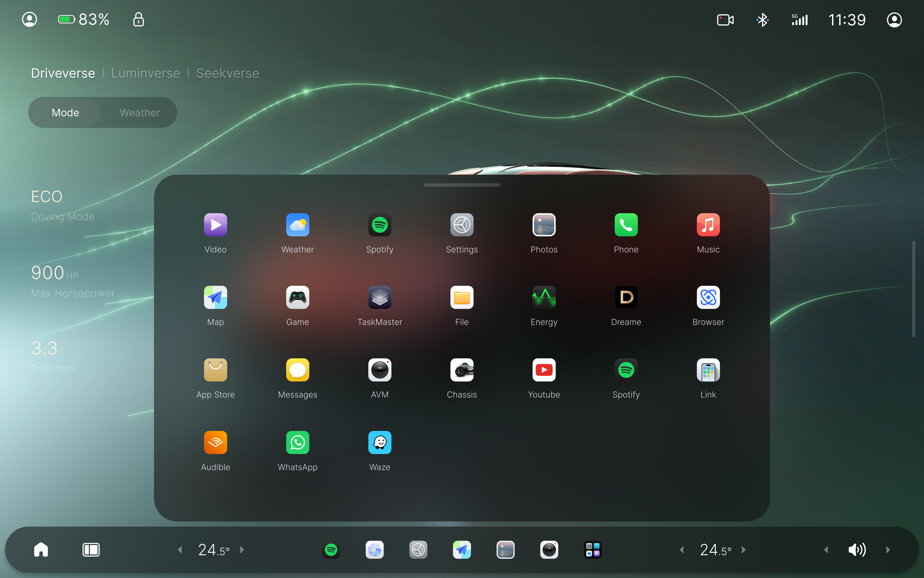Open the App Store

tap(215, 370)
